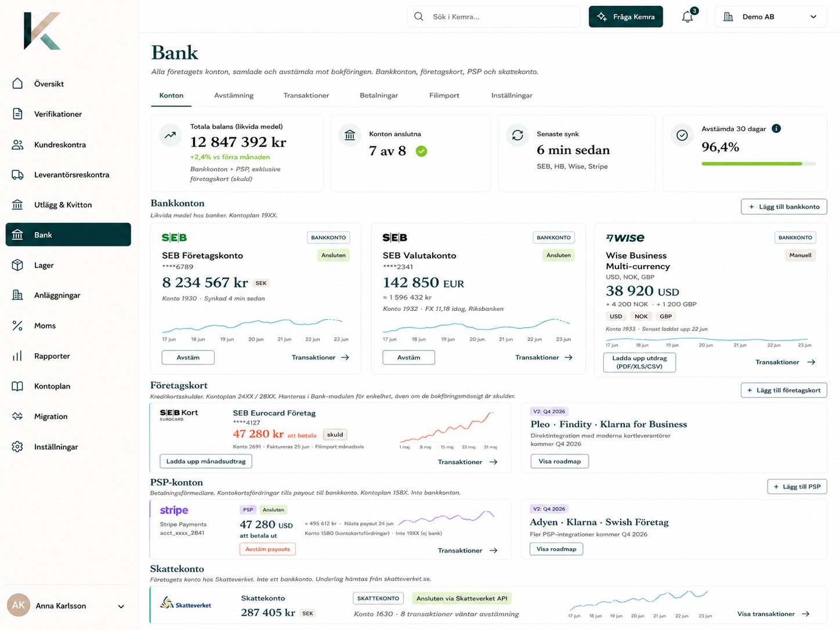840x630 pixels.
Task: Open the Inställningar tab
Action: [x=512, y=95]
